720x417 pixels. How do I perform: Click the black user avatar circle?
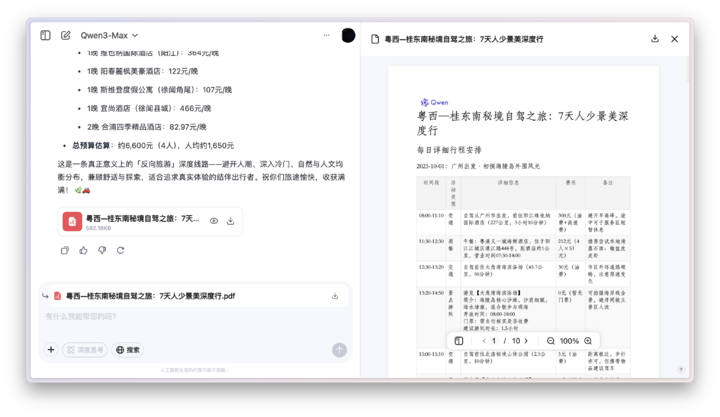(x=348, y=35)
